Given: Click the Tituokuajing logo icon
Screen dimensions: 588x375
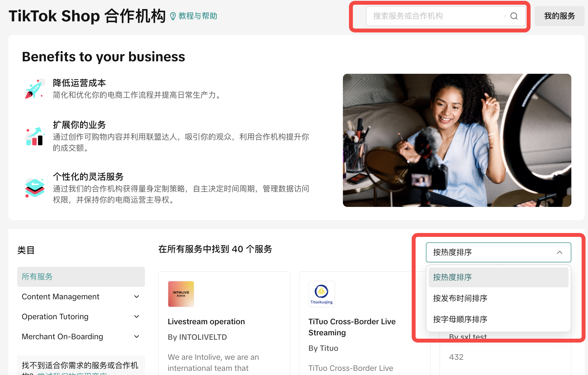Looking at the screenshot, I should 321,294.
